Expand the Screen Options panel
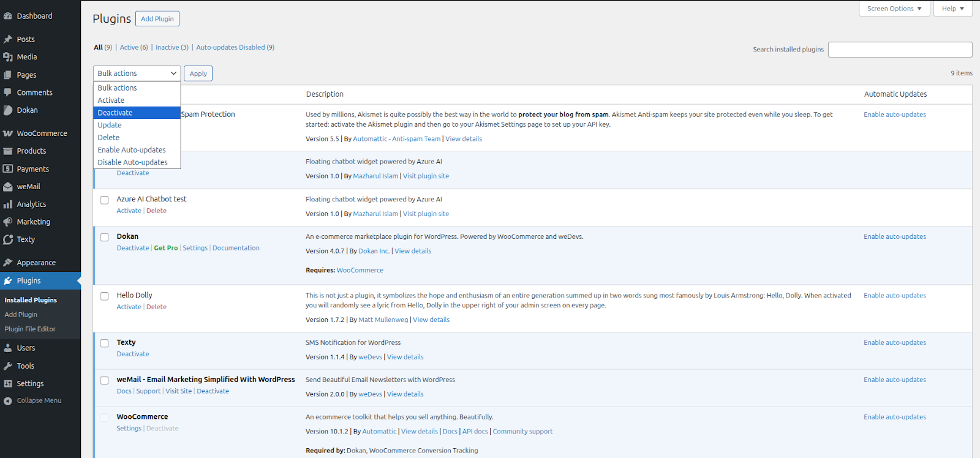The image size is (980, 458). tap(894, 9)
